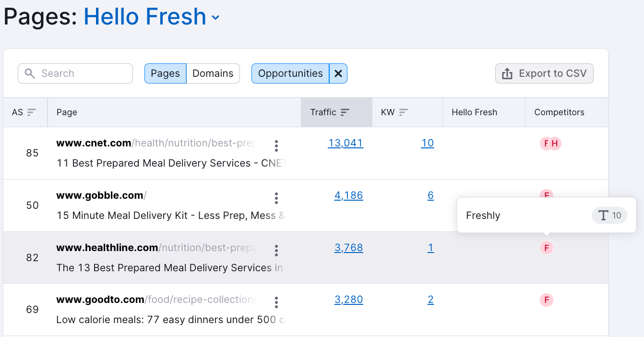Open the three-dot menu for goodto.com row

pos(276,302)
